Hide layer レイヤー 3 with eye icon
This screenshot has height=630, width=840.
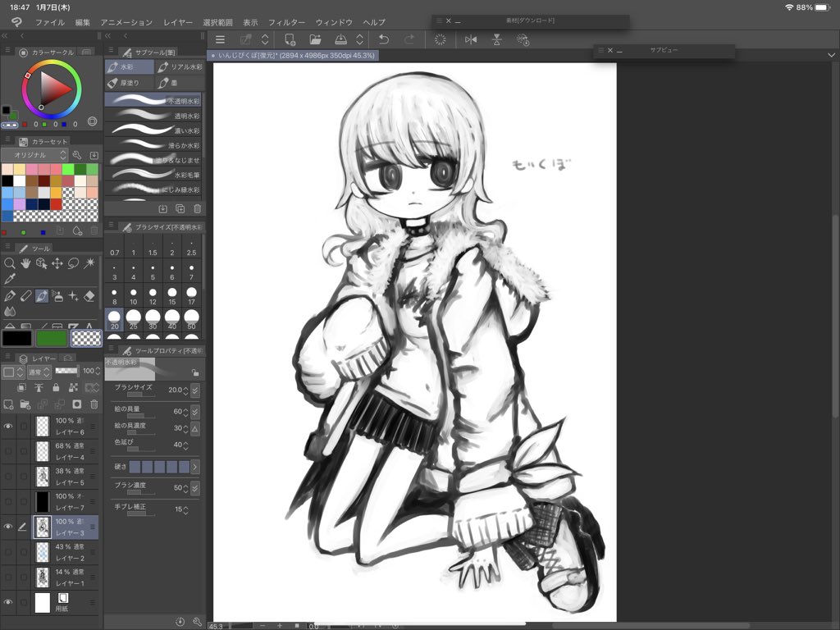[x=8, y=527]
